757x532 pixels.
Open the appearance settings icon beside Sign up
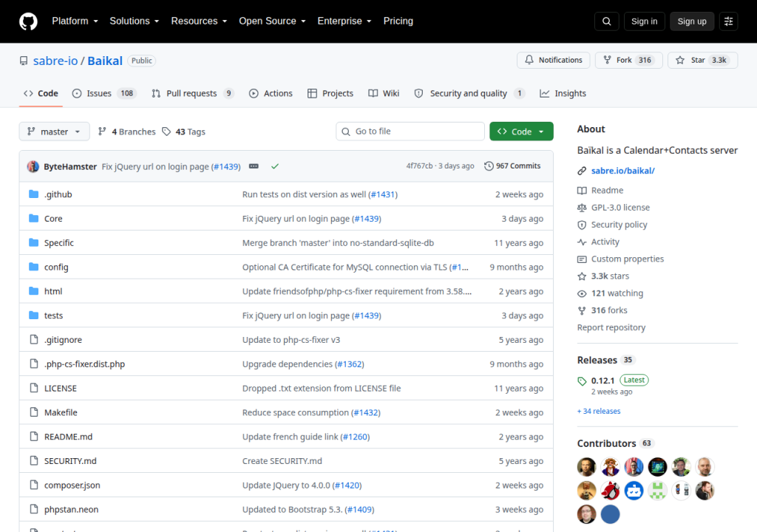coord(728,21)
